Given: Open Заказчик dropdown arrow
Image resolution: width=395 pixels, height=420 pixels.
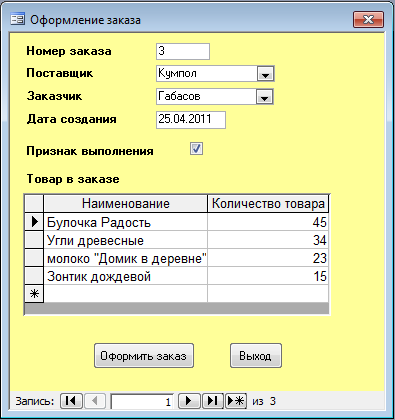Looking at the screenshot, I should pyautogui.click(x=265, y=97).
